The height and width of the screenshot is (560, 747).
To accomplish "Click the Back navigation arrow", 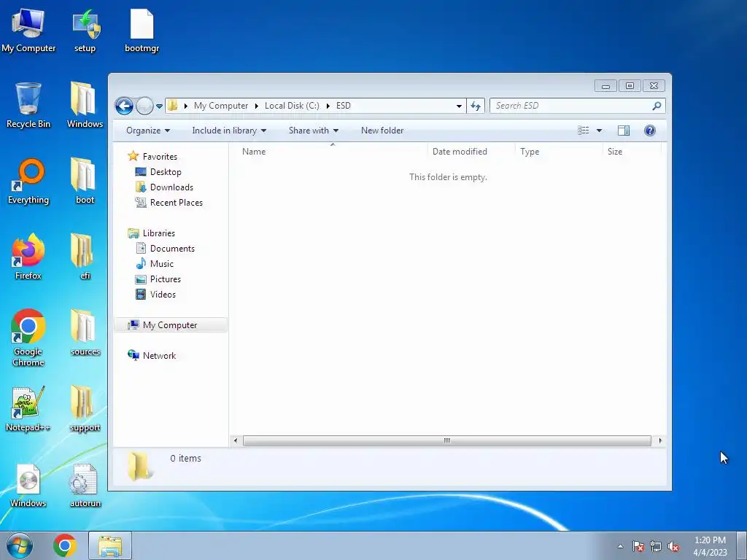I will tap(124, 106).
